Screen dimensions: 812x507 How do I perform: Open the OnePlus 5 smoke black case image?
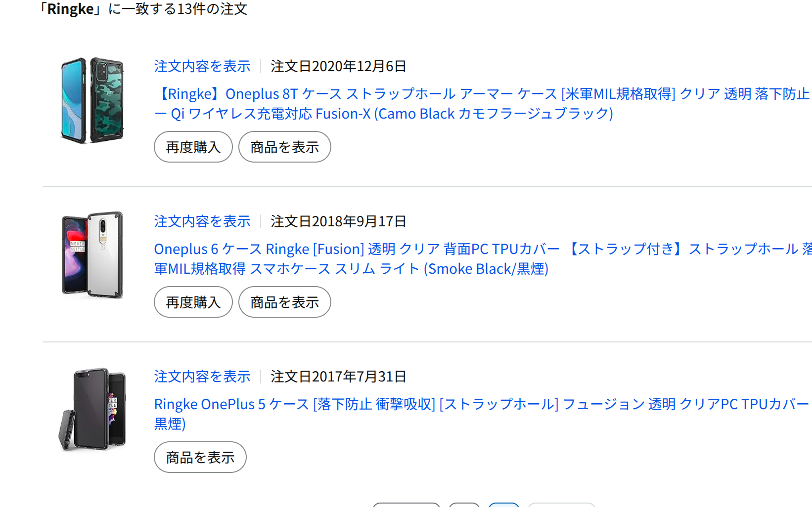click(92, 409)
